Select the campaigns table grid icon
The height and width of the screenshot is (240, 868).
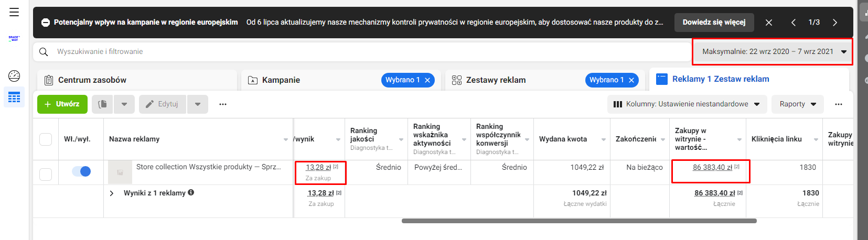point(14,97)
